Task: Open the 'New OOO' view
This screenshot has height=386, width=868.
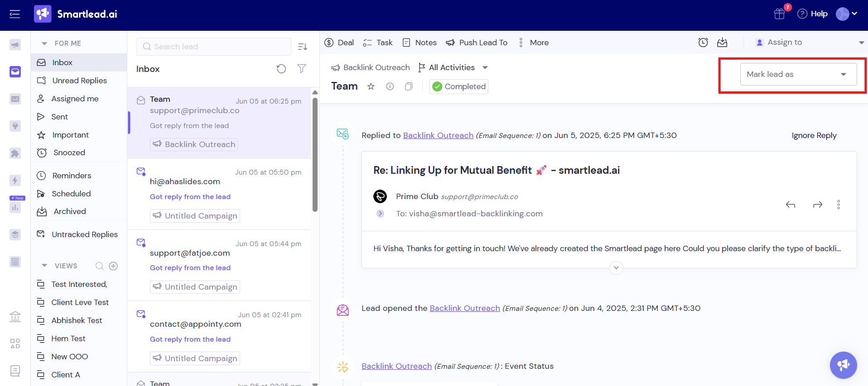Action: click(x=79, y=357)
